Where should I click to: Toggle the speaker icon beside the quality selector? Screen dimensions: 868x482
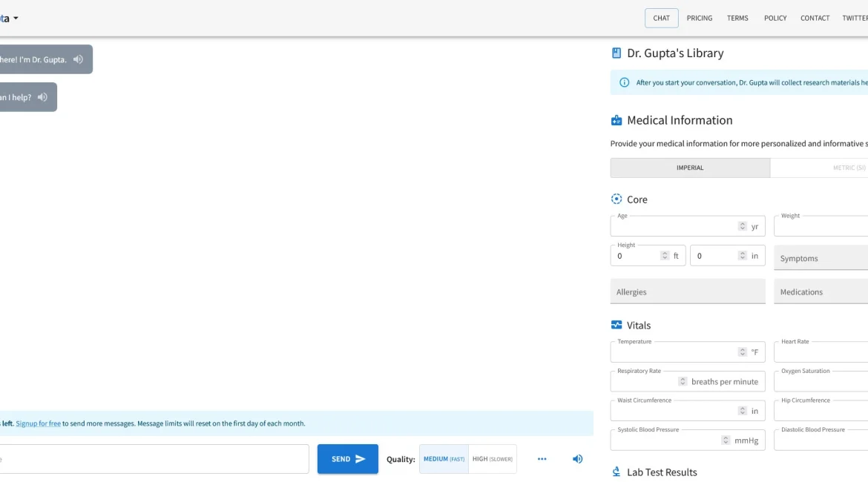point(577,459)
